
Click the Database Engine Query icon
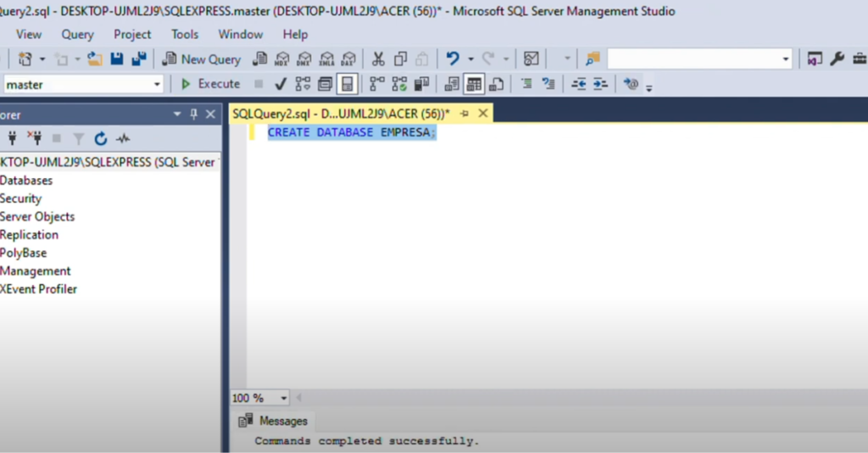click(259, 59)
